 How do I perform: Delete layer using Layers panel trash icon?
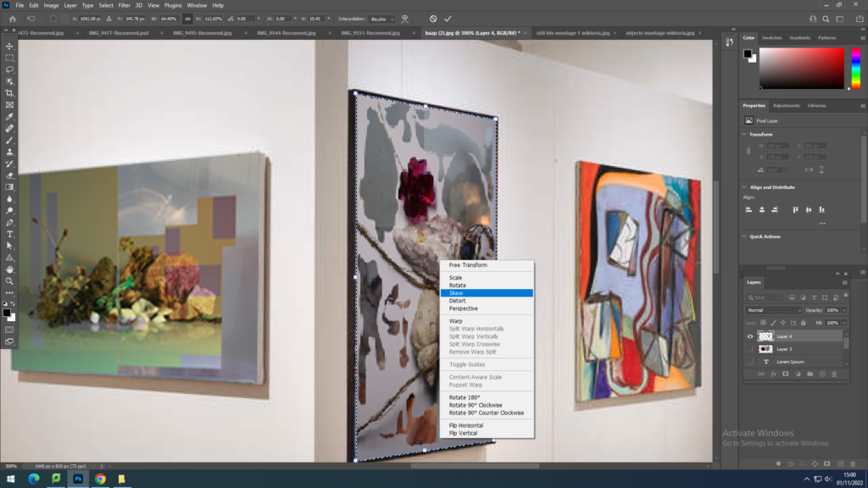pos(834,374)
